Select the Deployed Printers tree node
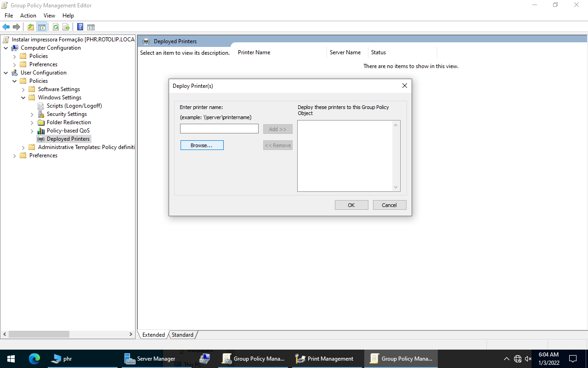This screenshot has width=588, height=368. tap(68, 139)
